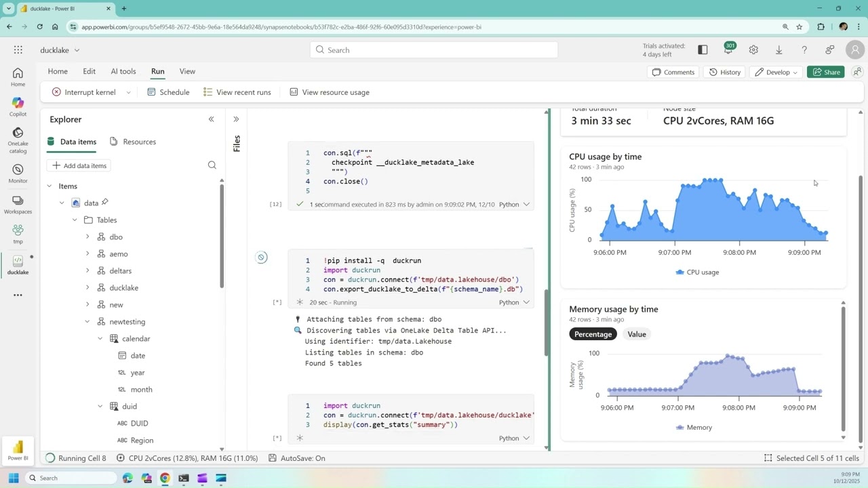Select the ducklake notebook in left navigation

pos(18,265)
